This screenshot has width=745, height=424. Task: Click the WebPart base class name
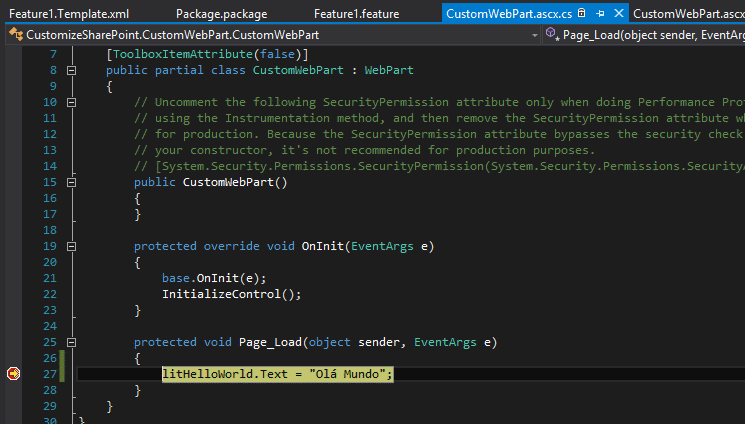pos(389,70)
